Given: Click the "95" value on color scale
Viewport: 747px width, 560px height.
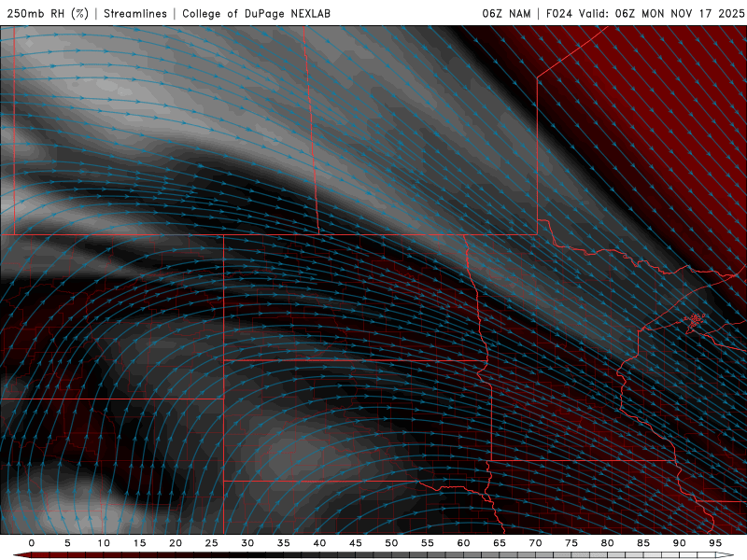Looking at the screenshot, I should click(x=715, y=543).
